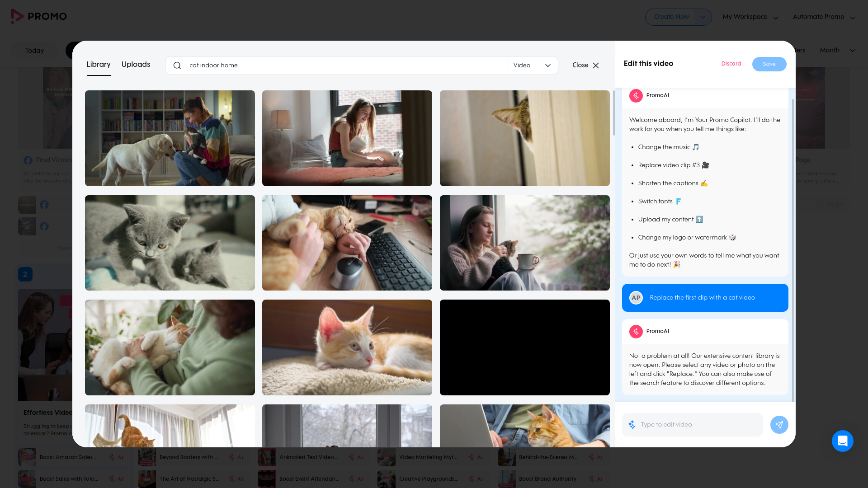Expand the Create New dropdown arrow
This screenshot has height=488, width=868.
[x=703, y=17]
